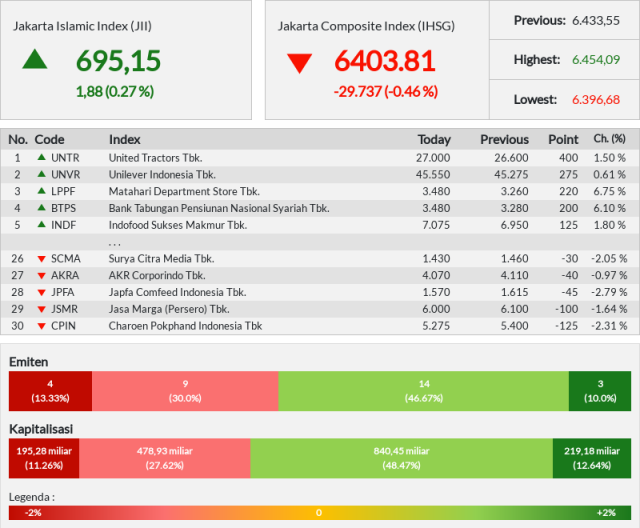Screen dimensions: 640x528
Task: Click the Jakarta Islamic Index (JII) title
Action: click(82, 26)
